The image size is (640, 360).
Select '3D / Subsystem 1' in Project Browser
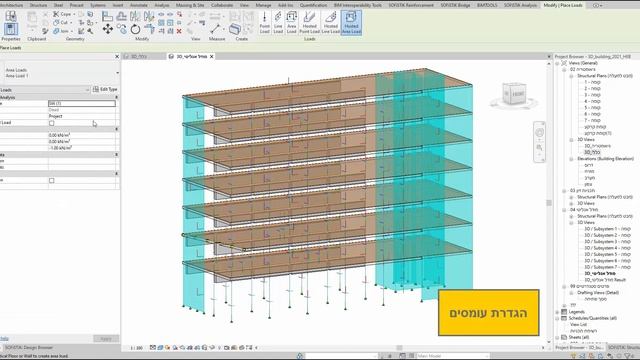[x=607, y=229]
